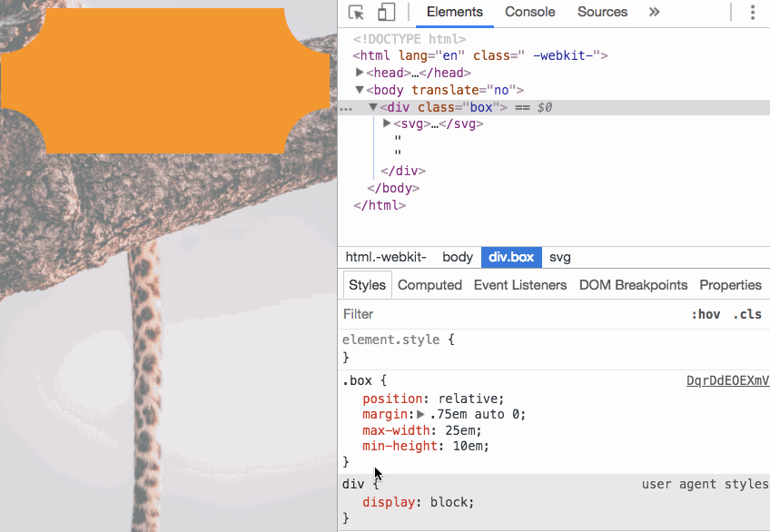Click the user agent stylesheet label
770x532 pixels.
click(x=706, y=485)
